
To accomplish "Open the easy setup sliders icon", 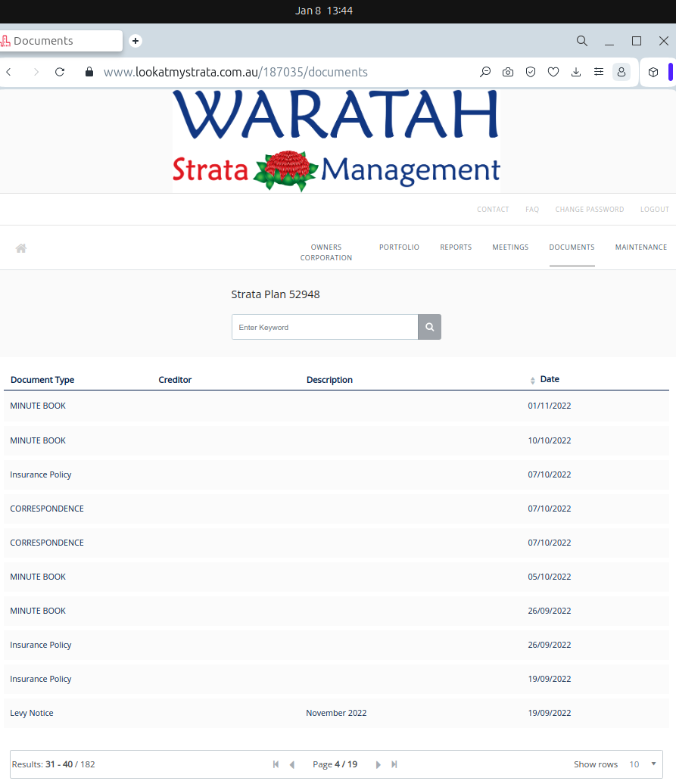I will coord(599,72).
